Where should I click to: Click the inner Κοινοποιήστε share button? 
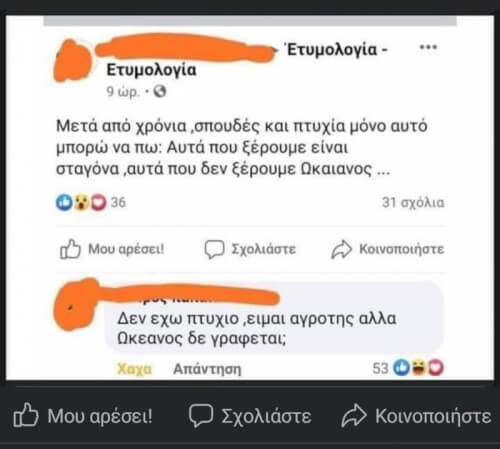(x=388, y=249)
